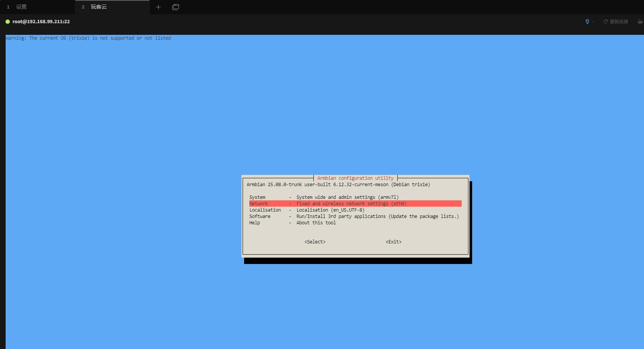The width and height of the screenshot is (644, 349).
Task: Click the green connection status dot
Action: pos(7,22)
